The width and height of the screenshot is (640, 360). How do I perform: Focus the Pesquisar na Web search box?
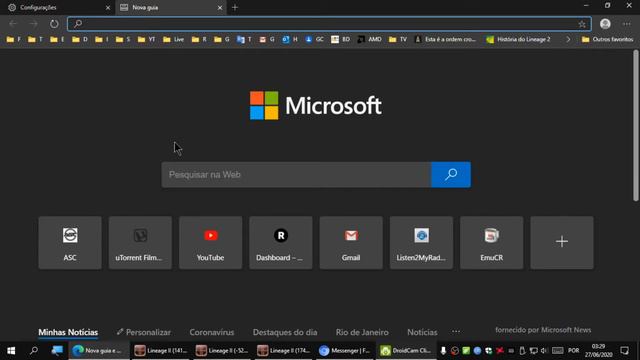296,175
